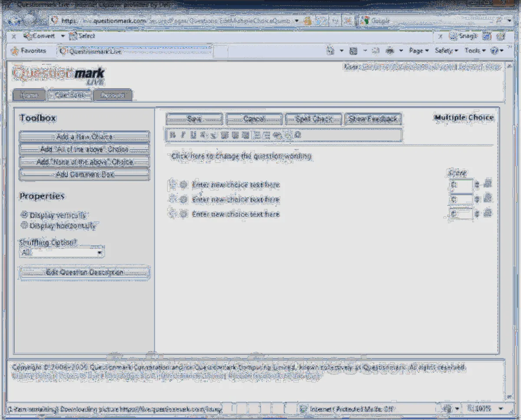Click first "Enter new choice text here"

point(236,185)
